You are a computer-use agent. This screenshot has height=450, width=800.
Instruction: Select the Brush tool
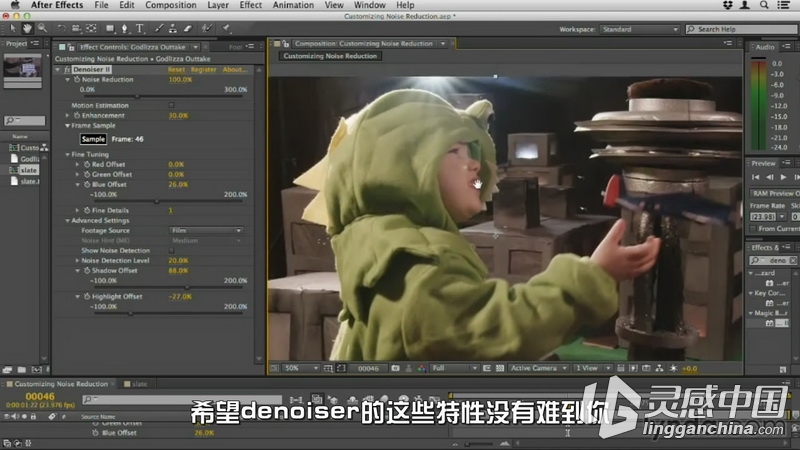click(159, 29)
